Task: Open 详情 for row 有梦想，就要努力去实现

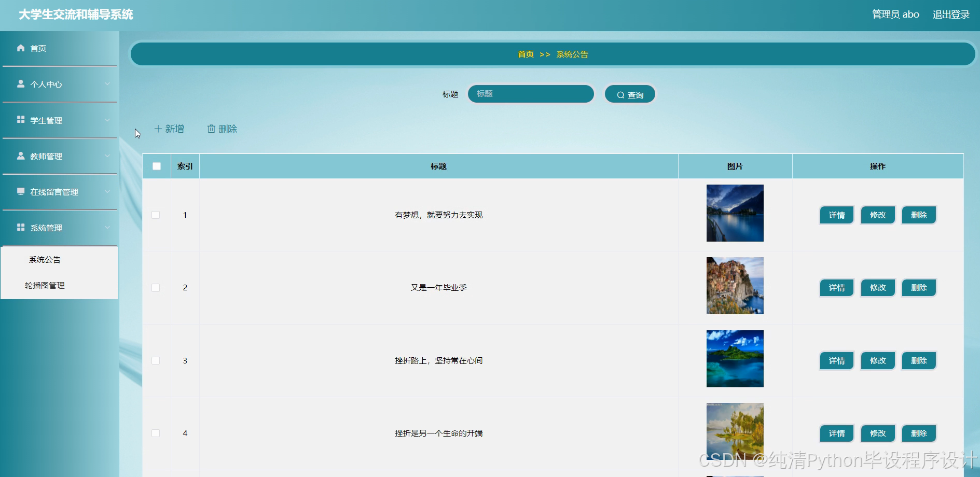Action: (837, 215)
